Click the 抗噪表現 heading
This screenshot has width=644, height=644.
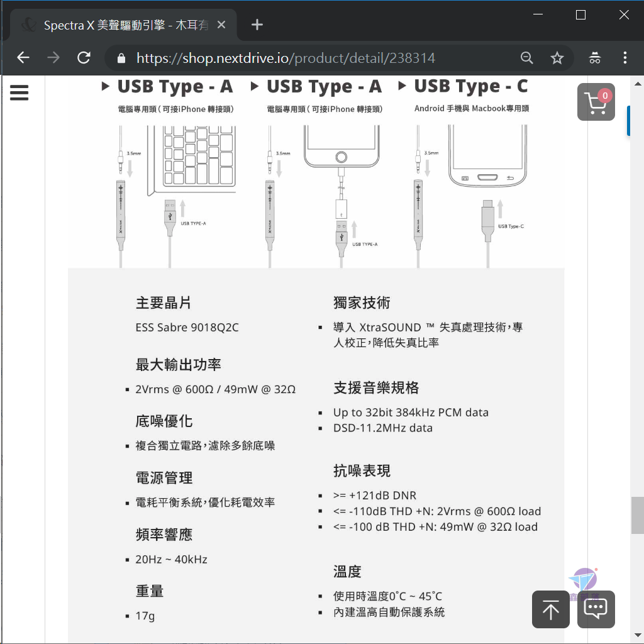click(x=362, y=470)
